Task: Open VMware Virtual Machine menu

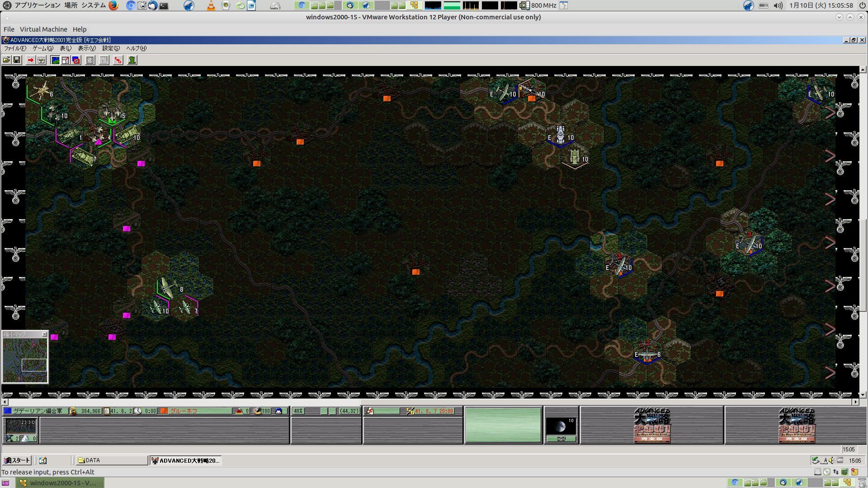Action: tap(43, 29)
